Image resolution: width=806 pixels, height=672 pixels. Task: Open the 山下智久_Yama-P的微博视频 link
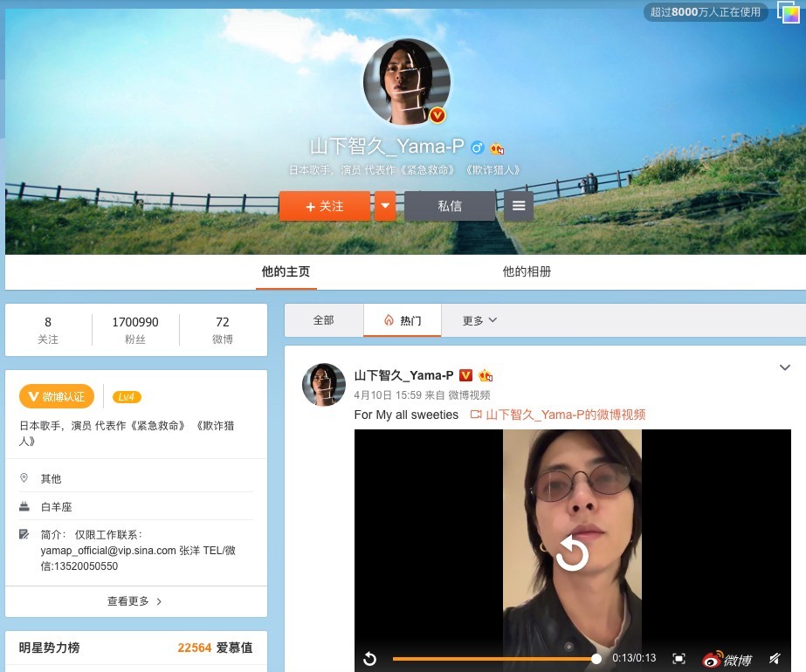565,415
